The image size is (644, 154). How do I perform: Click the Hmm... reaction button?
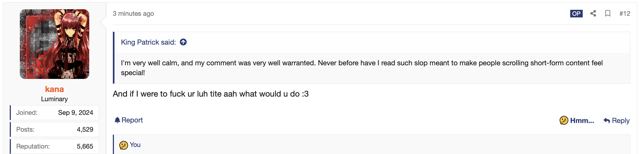pyautogui.click(x=577, y=120)
